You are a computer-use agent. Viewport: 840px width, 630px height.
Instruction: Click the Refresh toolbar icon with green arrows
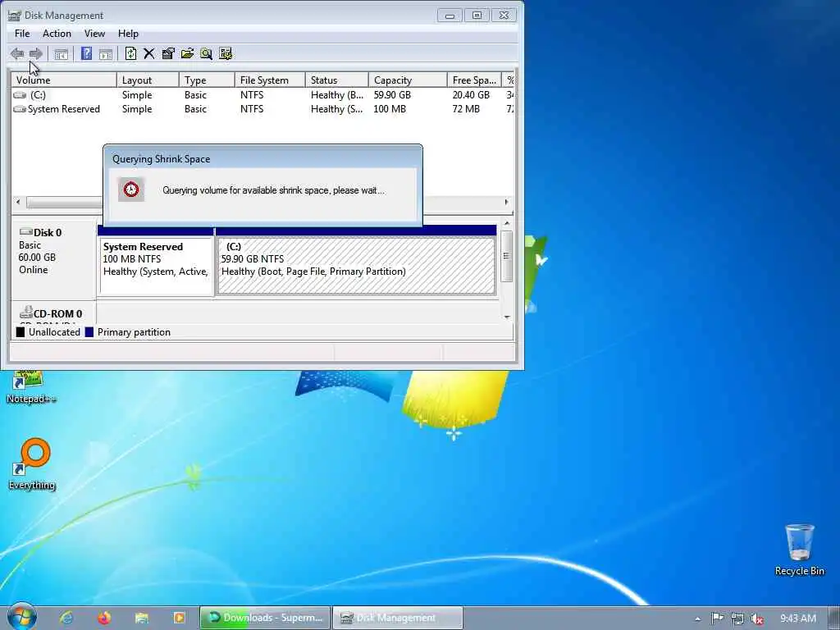coord(130,53)
